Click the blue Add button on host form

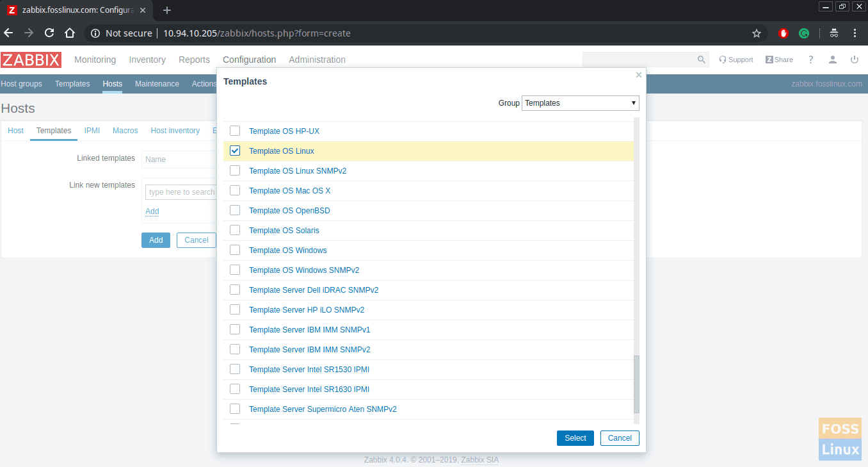[156, 240]
